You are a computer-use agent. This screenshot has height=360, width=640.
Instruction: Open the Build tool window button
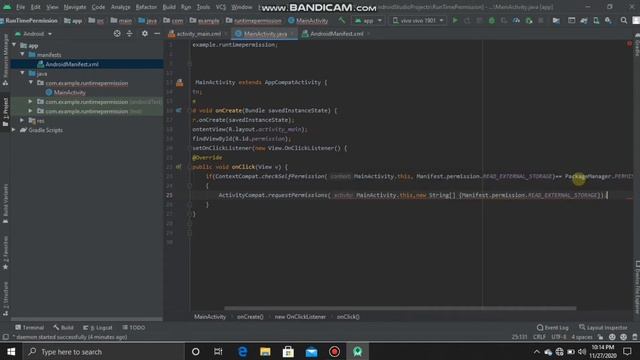tap(63, 327)
